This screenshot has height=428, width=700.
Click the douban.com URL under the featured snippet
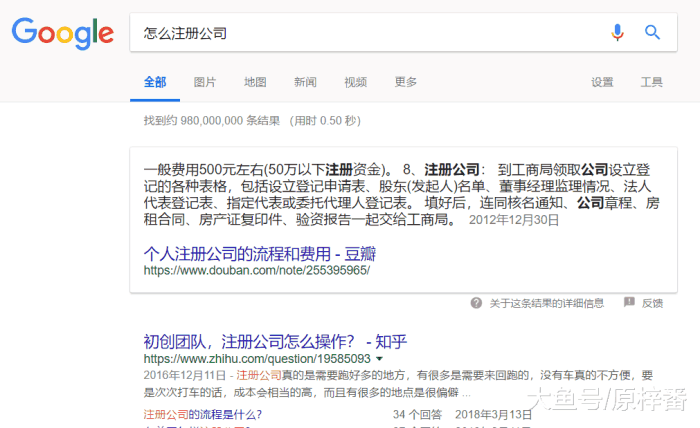pyautogui.click(x=257, y=270)
